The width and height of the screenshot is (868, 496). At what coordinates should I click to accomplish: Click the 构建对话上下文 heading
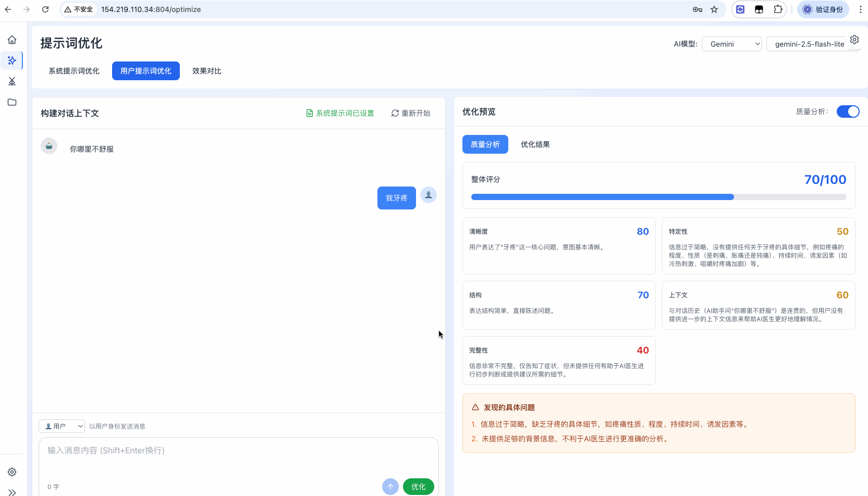[70, 113]
